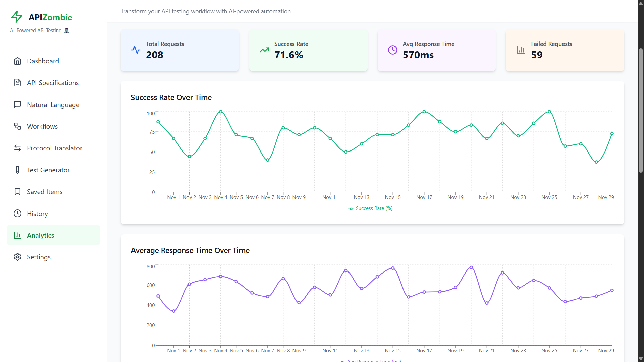This screenshot has width=644, height=362.
Task: Click the History clock icon in sidebar
Action: click(x=17, y=214)
